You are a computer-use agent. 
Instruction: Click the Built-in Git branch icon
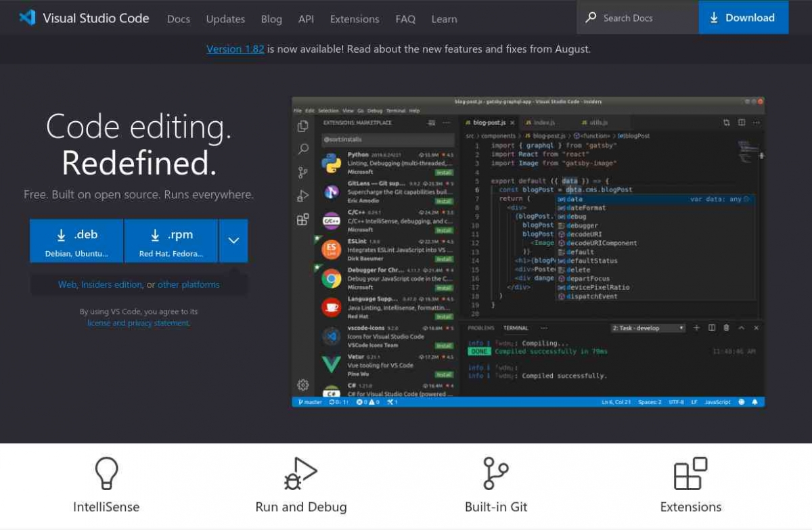(x=496, y=472)
